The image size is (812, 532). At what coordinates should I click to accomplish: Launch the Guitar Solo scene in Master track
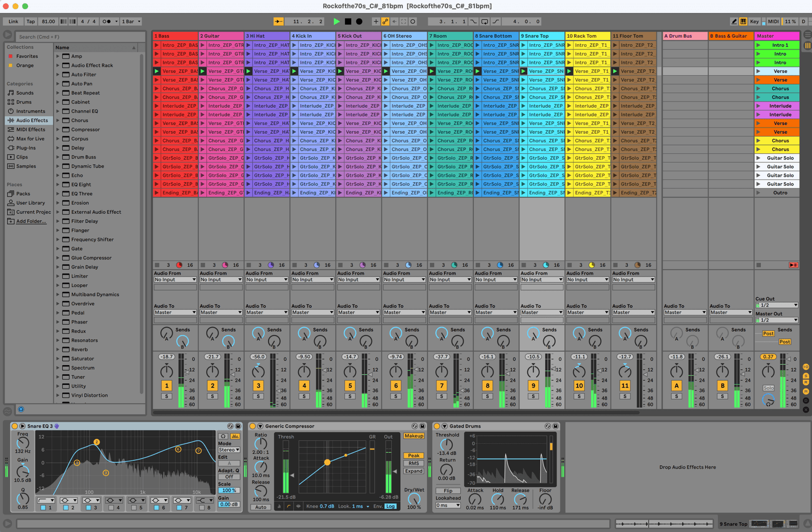(x=758, y=158)
